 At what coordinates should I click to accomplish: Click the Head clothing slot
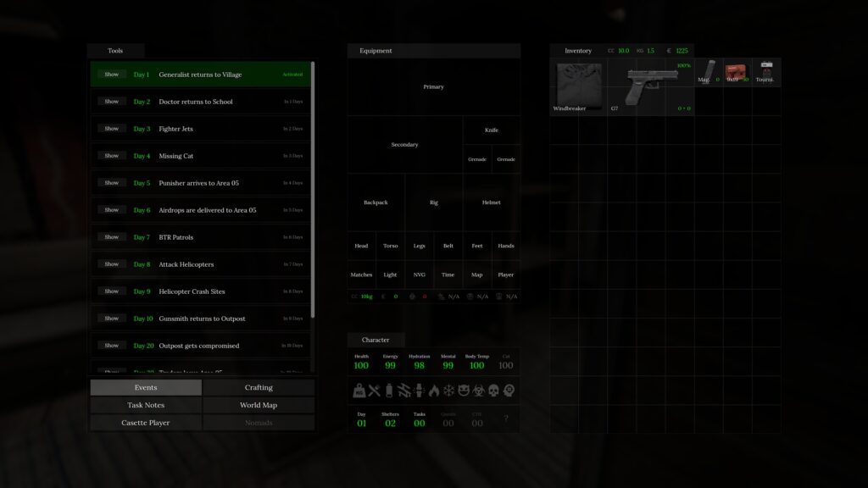[x=361, y=246]
